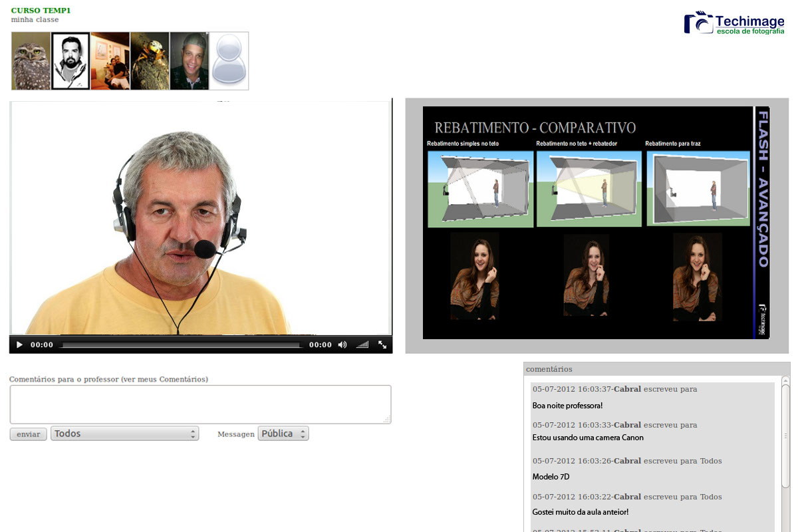The width and height of the screenshot is (798, 532).
Task: Click the elapsed time beside the play button
Action: point(42,345)
